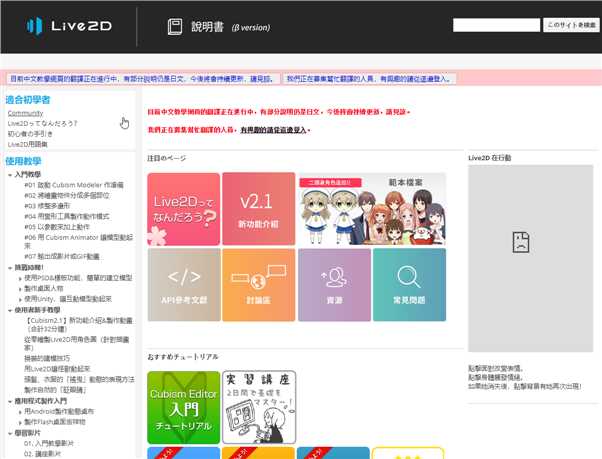This screenshot has height=459, width=602.
Task: Open the 02. 講座影片 entry
Action: tap(42, 454)
